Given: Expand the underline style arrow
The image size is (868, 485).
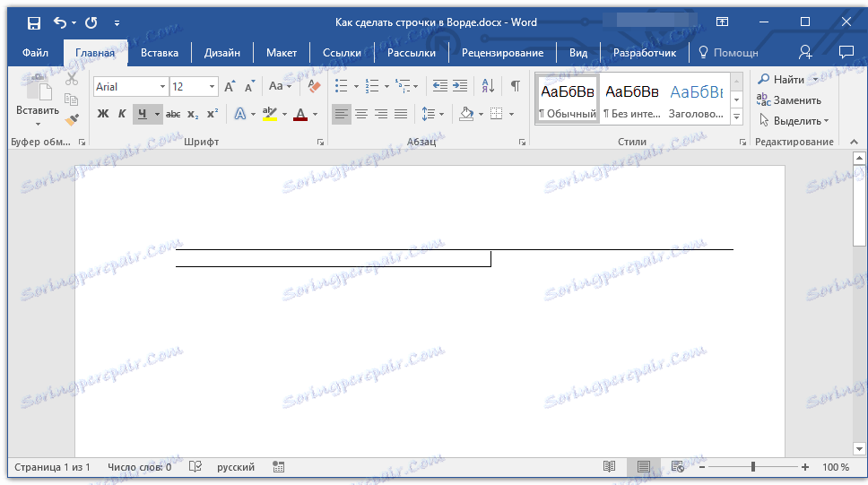Looking at the screenshot, I should point(157,115).
